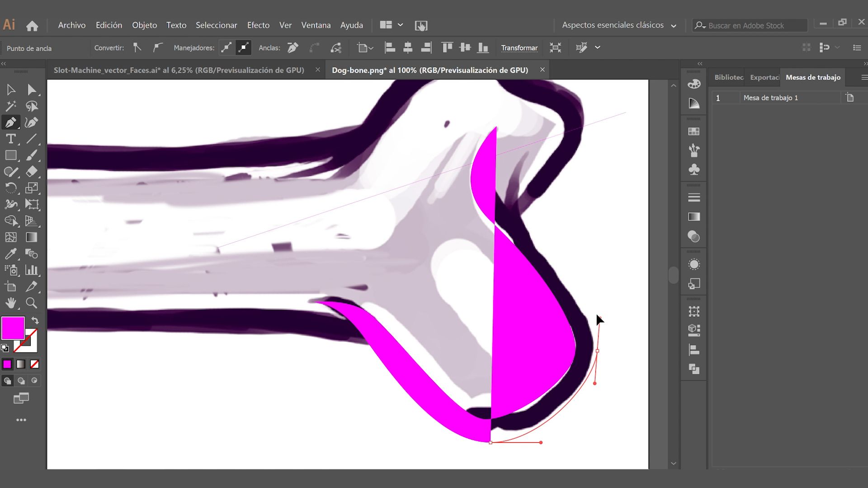Select the Curvature tool
Screen dimensions: 868x488
32,122
